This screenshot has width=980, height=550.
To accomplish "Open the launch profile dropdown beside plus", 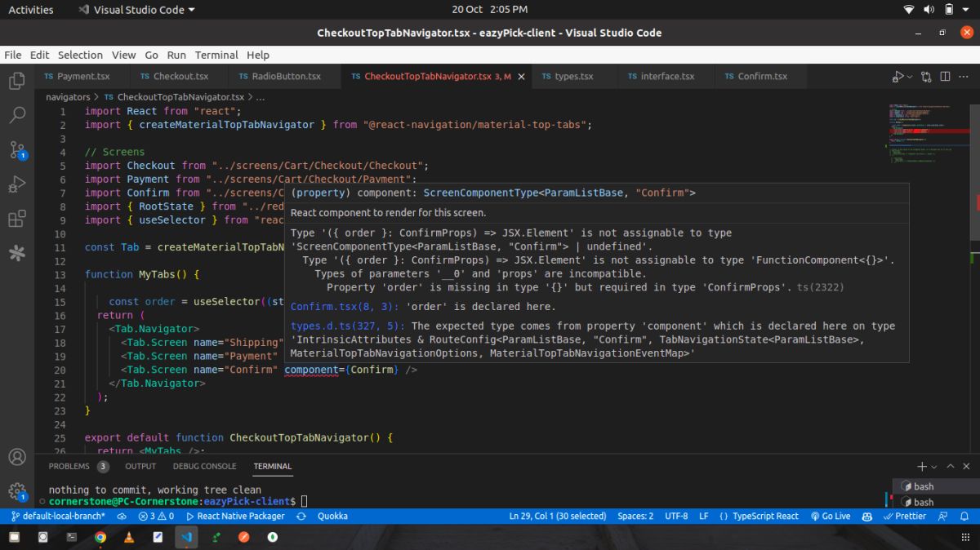I will 933,467.
